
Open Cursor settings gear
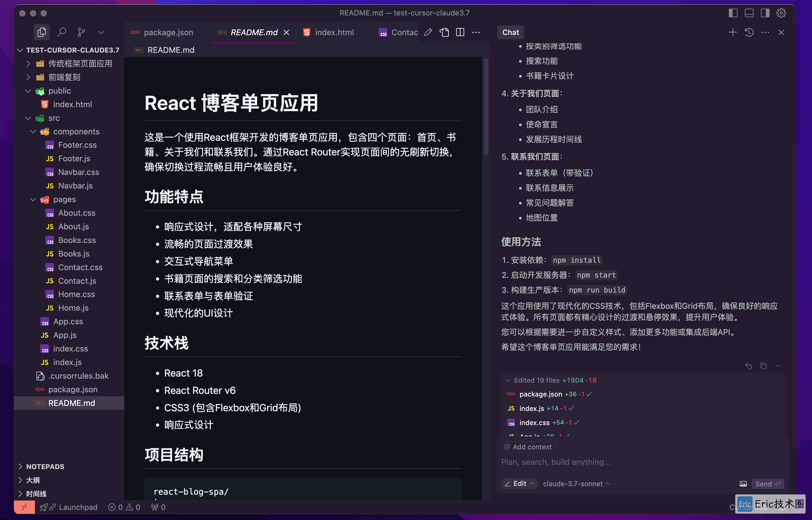pyautogui.click(x=781, y=13)
